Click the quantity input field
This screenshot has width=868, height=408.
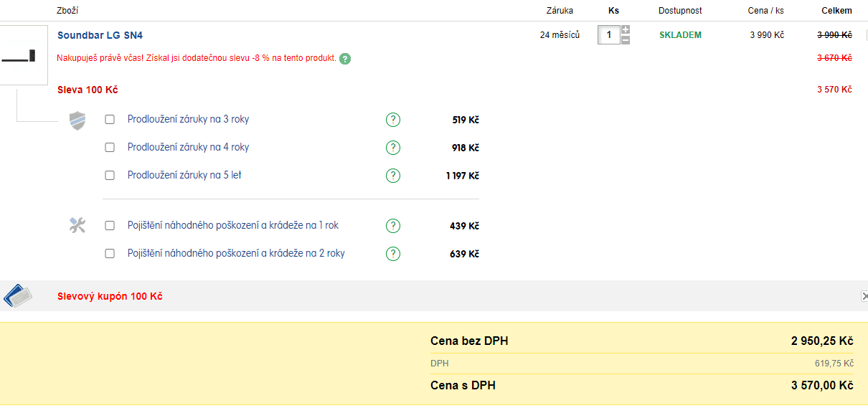(609, 34)
